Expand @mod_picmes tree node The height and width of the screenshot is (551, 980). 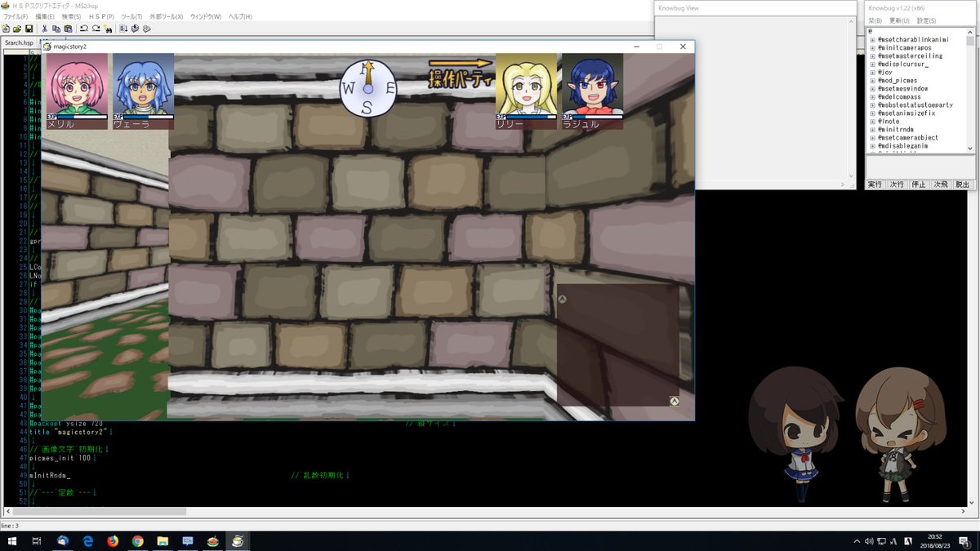873,81
